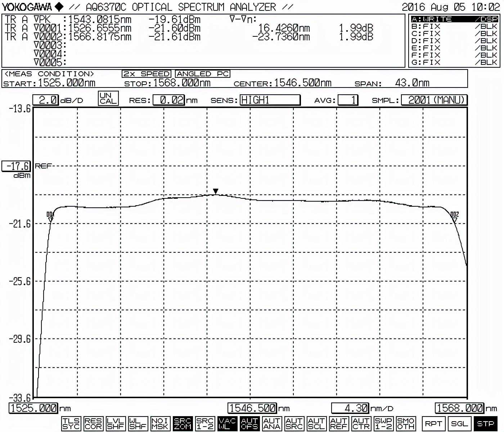Click the SWP 1-2 indicator

(383, 424)
